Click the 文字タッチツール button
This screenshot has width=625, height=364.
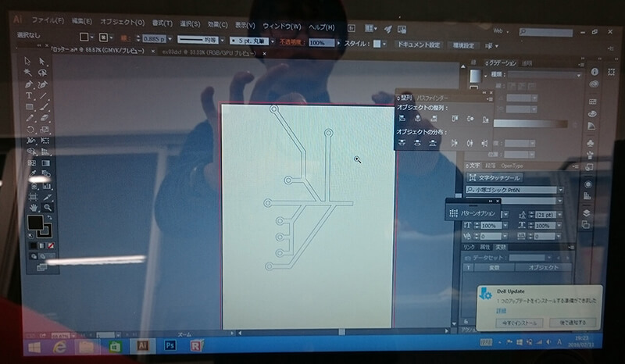coord(495,177)
